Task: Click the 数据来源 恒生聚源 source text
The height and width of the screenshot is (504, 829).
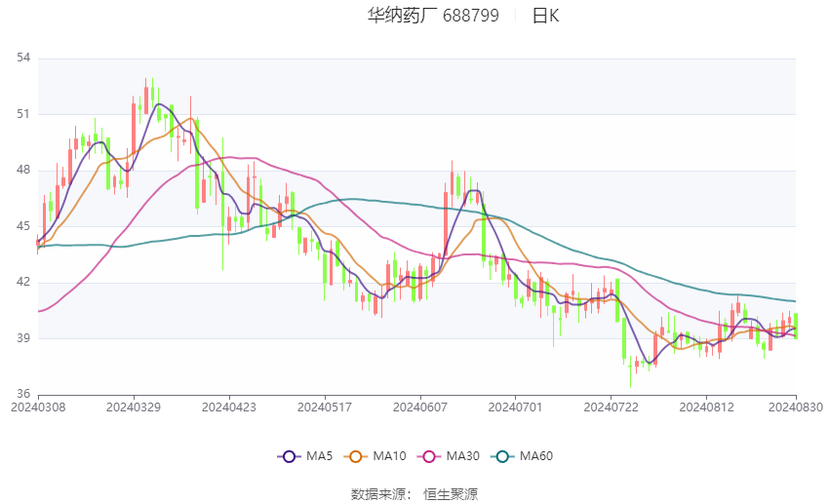Action: (x=414, y=494)
